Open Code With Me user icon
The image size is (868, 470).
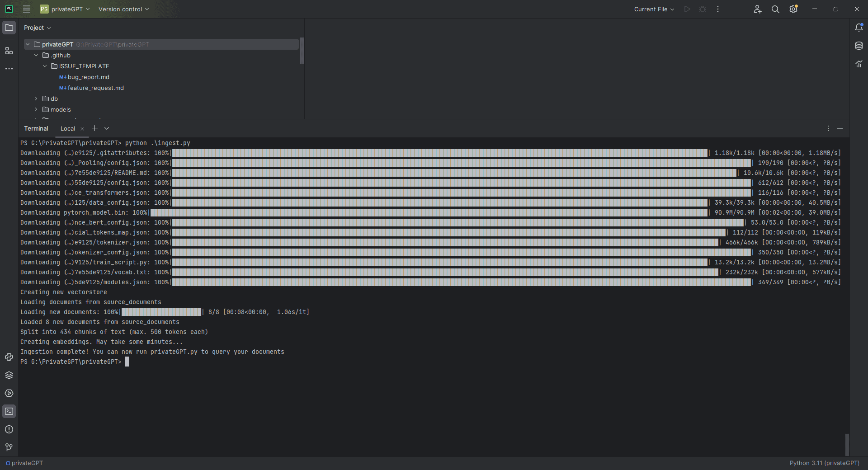[x=758, y=9]
